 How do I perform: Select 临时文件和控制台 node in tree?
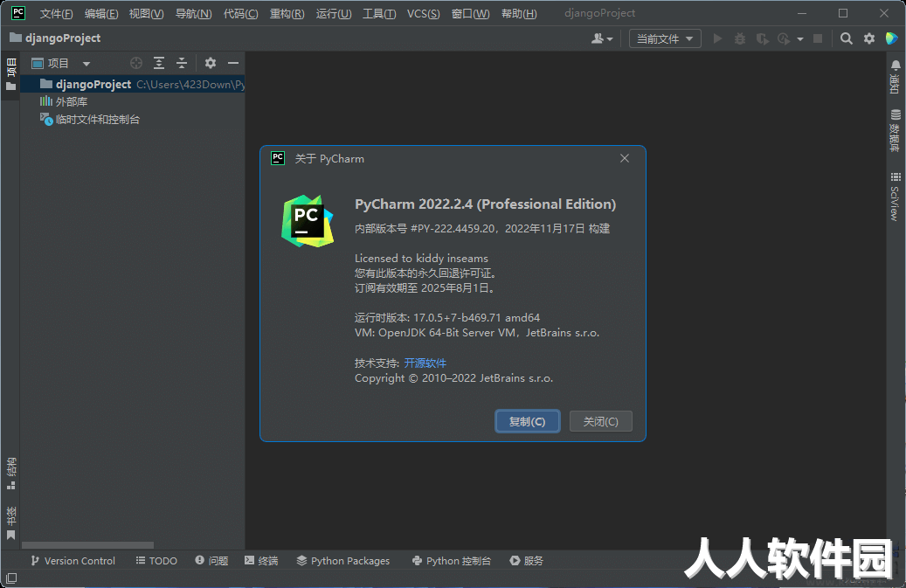90,120
